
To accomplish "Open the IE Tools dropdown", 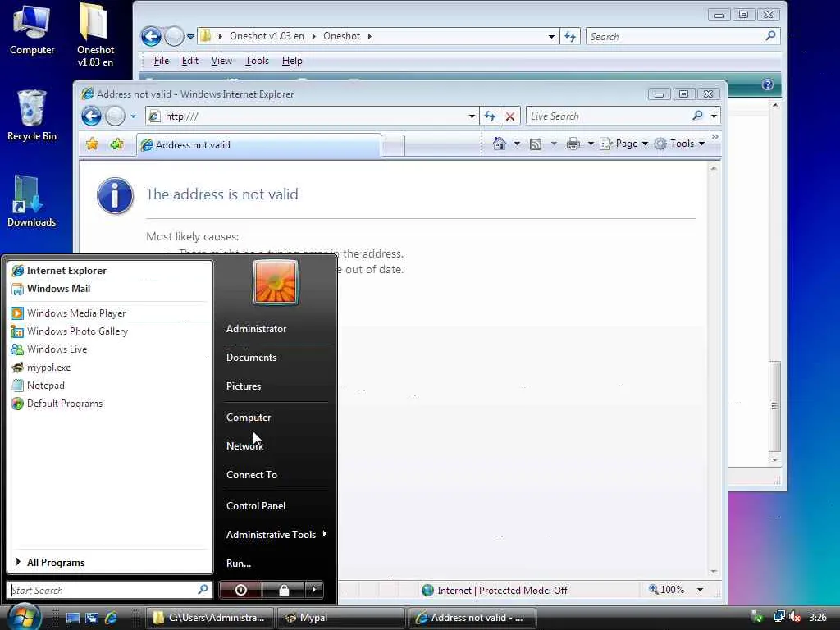I will point(679,144).
